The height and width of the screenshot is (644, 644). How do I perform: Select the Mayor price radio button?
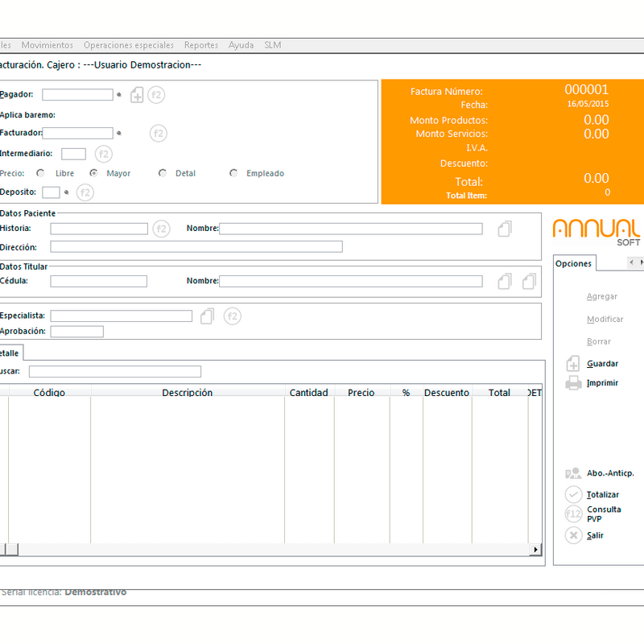[93, 173]
